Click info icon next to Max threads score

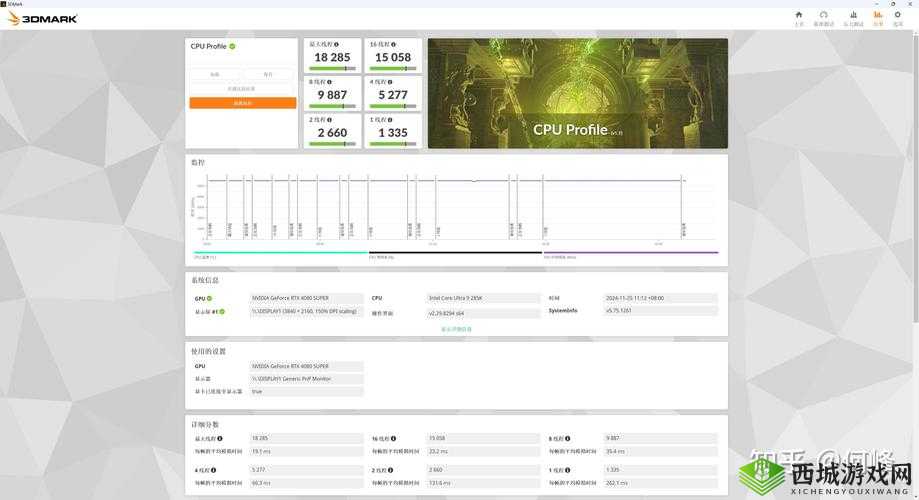[336, 45]
